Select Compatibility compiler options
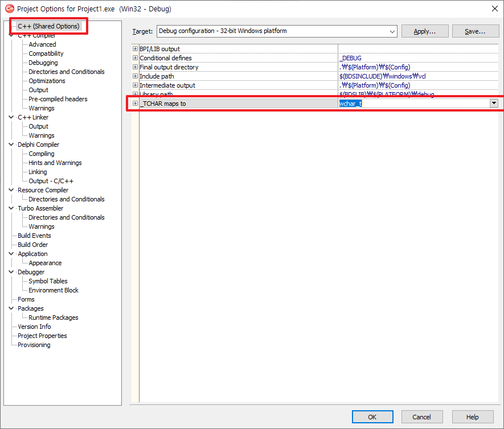 point(46,53)
